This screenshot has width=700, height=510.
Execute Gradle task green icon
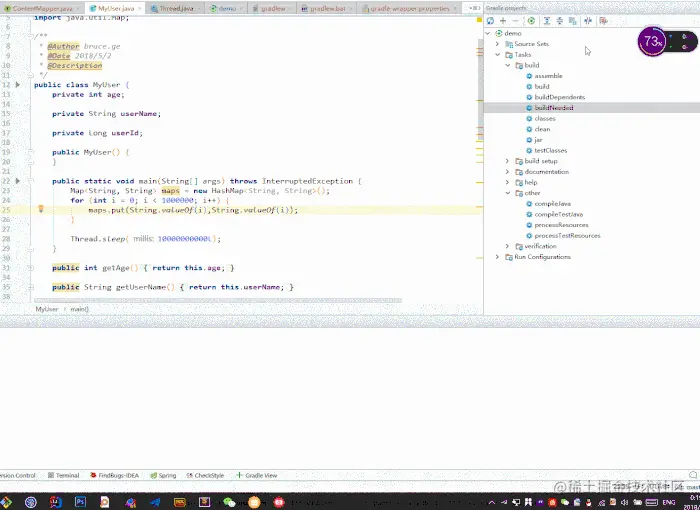point(531,21)
